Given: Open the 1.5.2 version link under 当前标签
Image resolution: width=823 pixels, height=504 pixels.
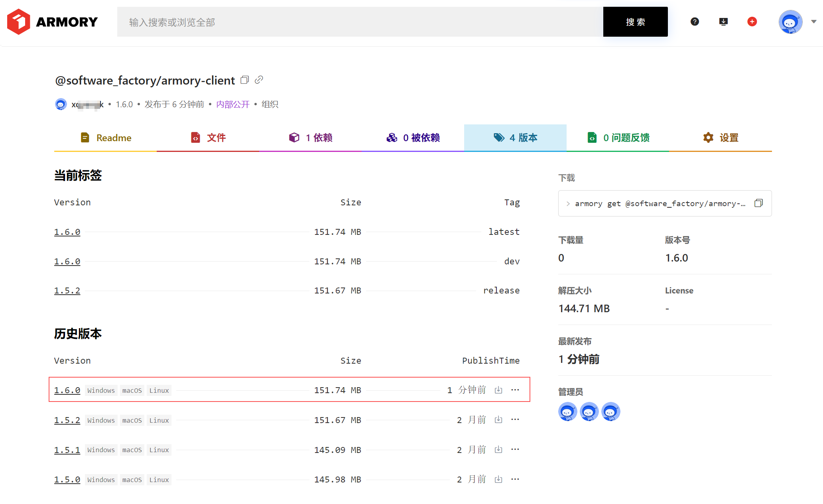Looking at the screenshot, I should pyautogui.click(x=67, y=291).
